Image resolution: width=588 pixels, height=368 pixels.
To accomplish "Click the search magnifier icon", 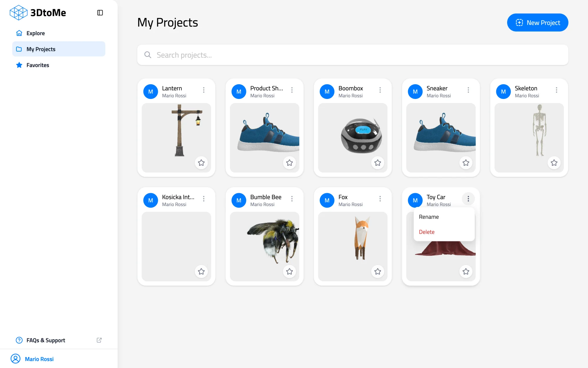I will click(148, 55).
